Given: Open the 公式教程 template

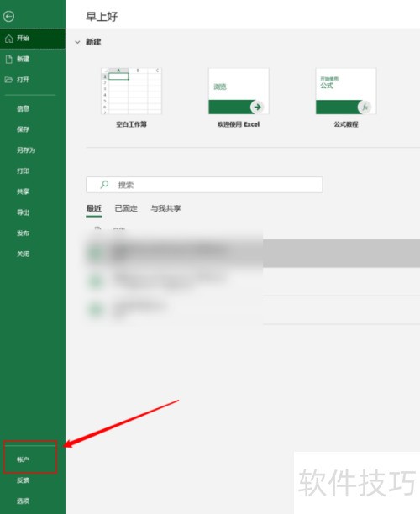Looking at the screenshot, I should point(346,97).
